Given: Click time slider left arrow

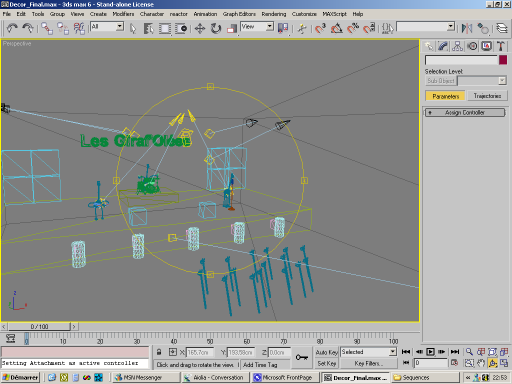Looking at the screenshot, I should click(4, 327).
